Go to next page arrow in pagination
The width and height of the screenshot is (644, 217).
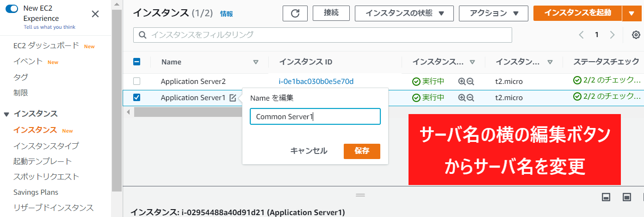click(613, 35)
